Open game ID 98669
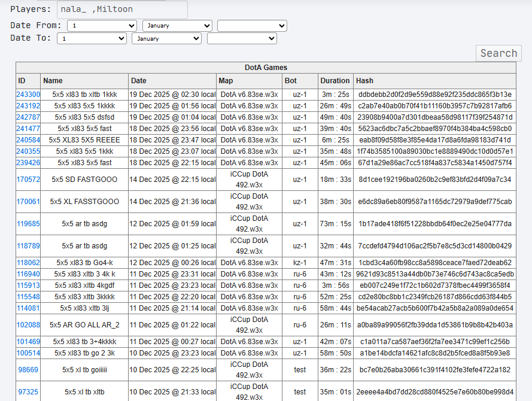This screenshot has height=401, width=532. (x=28, y=370)
